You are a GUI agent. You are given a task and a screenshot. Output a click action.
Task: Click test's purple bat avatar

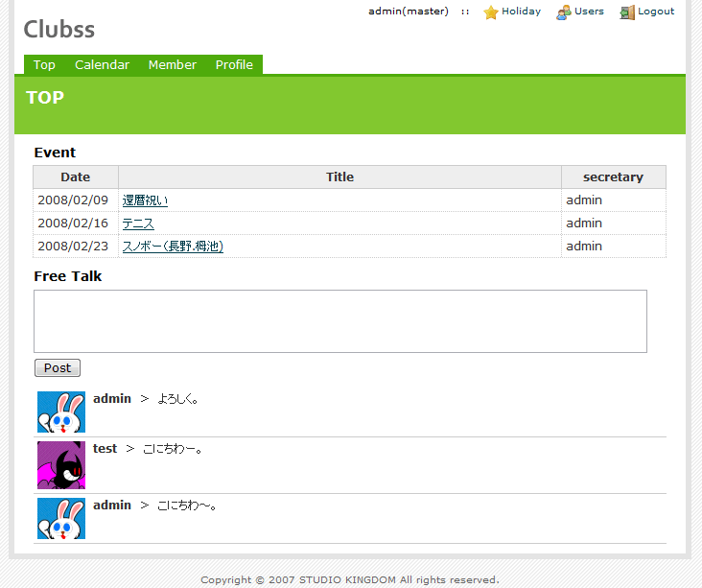(61, 465)
